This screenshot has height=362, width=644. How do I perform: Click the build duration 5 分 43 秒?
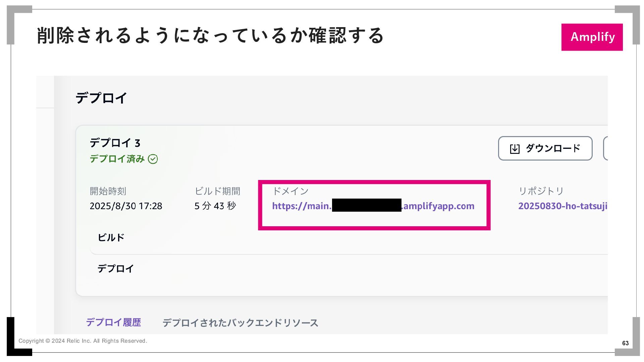pyautogui.click(x=215, y=206)
